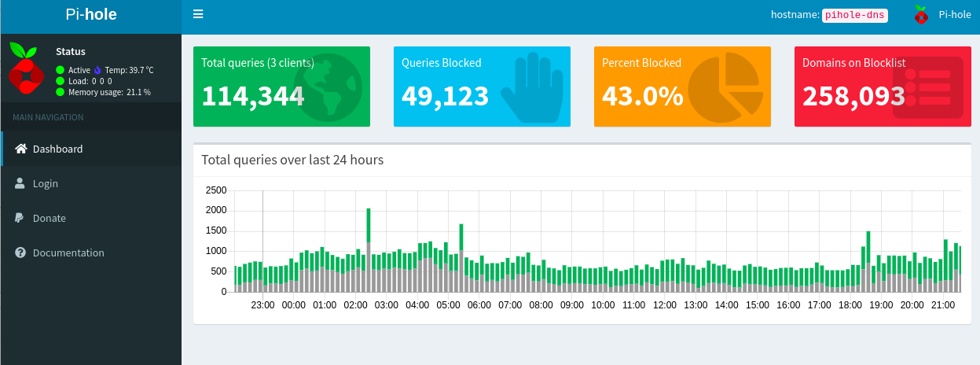Click the 43.0% percent blocked value
Image resolution: width=980 pixels, height=365 pixels.
click(x=642, y=96)
